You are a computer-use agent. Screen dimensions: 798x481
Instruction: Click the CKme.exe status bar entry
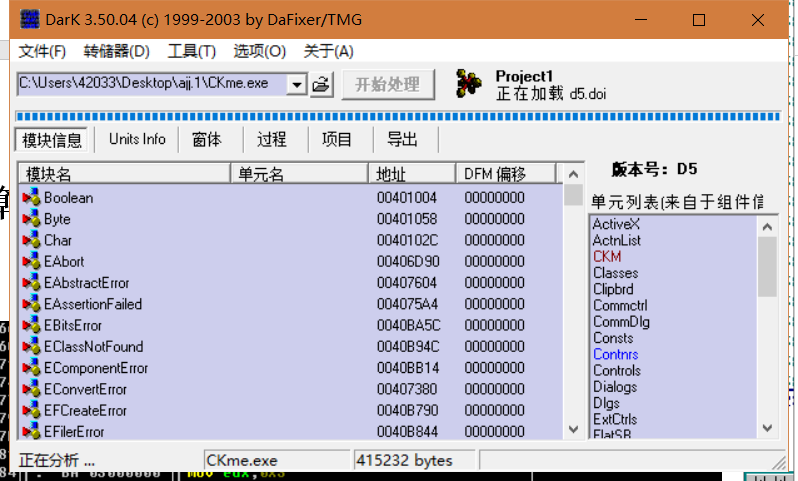(277, 461)
